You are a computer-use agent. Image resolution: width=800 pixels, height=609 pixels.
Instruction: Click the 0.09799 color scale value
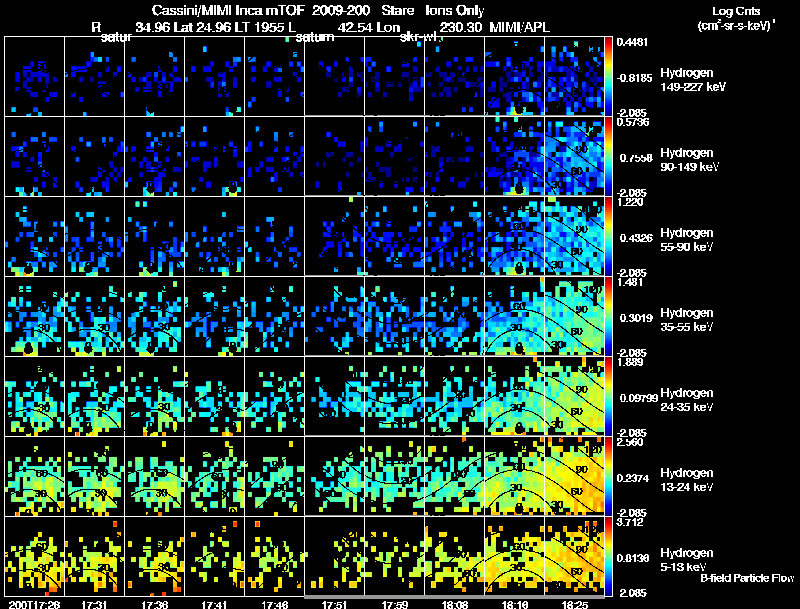tap(638, 398)
